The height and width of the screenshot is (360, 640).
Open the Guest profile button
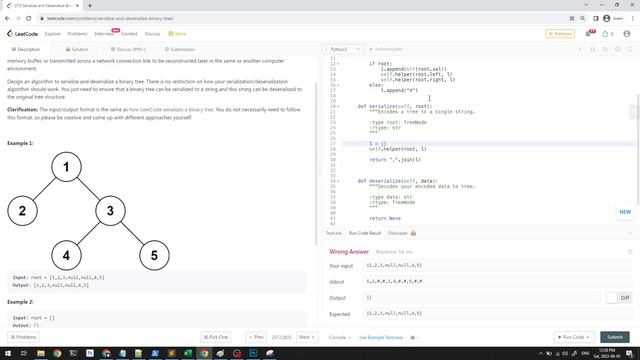point(614,18)
